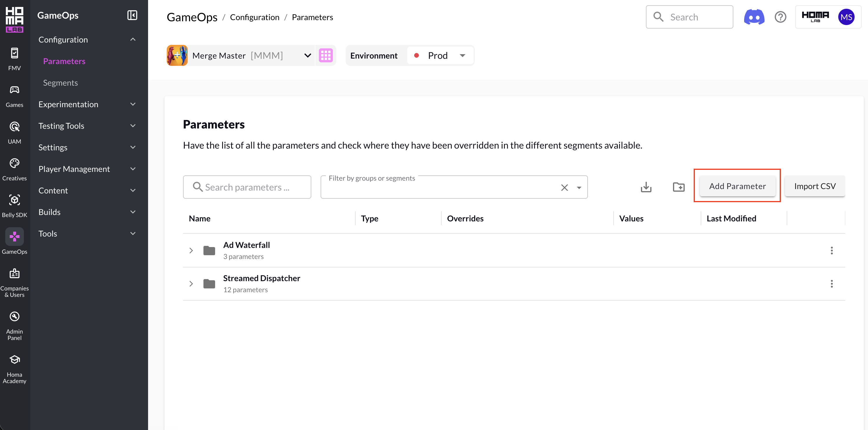Open Creatives palette icon

tap(15, 163)
